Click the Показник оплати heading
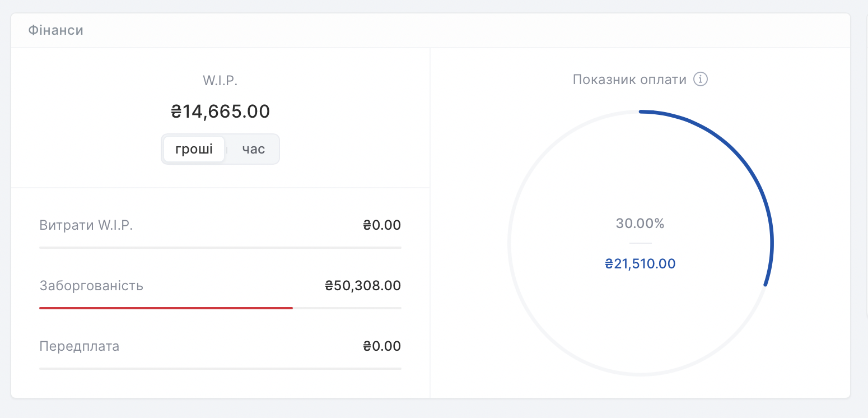 pyautogui.click(x=629, y=80)
